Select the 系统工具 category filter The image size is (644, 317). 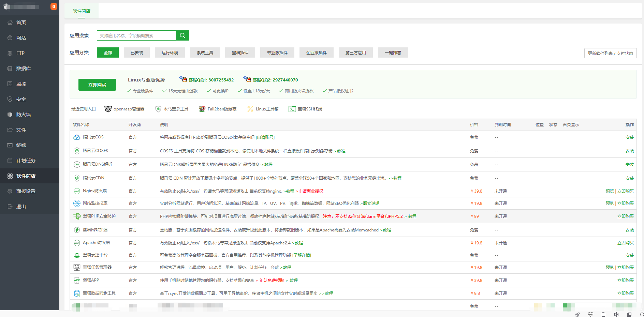click(x=205, y=52)
